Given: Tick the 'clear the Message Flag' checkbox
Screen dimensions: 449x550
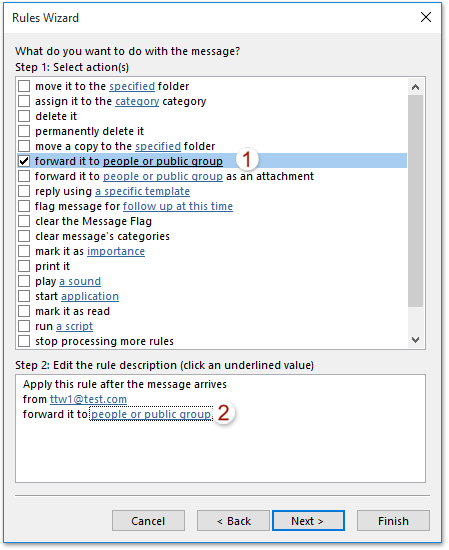Looking at the screenshot, I should pyautogui.click(x=24, y=221).
